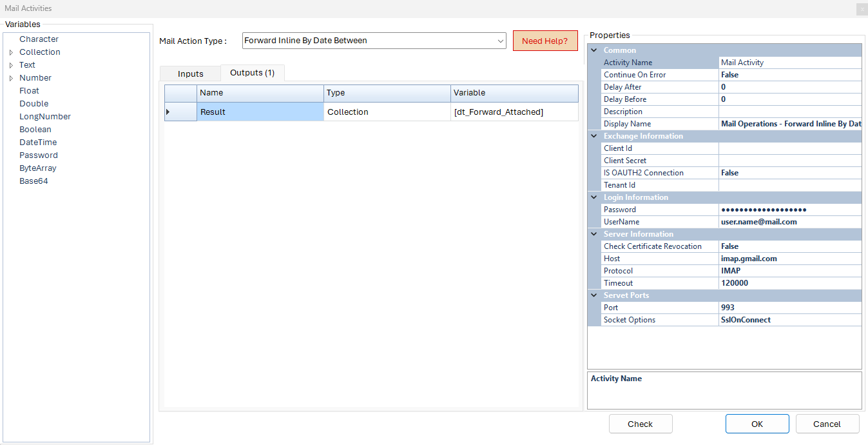Select the DateTime variable type
This screenshot has width=868, height=445.
[38, 143]
